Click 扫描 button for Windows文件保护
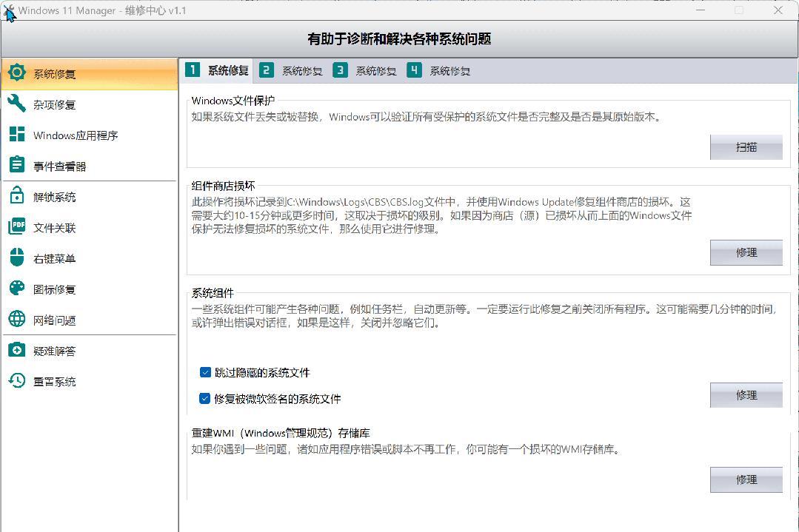 746,147
